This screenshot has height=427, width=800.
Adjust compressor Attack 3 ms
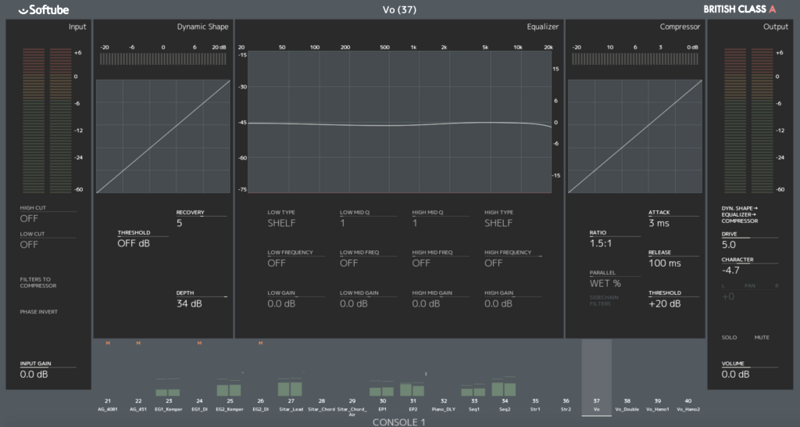673,219
